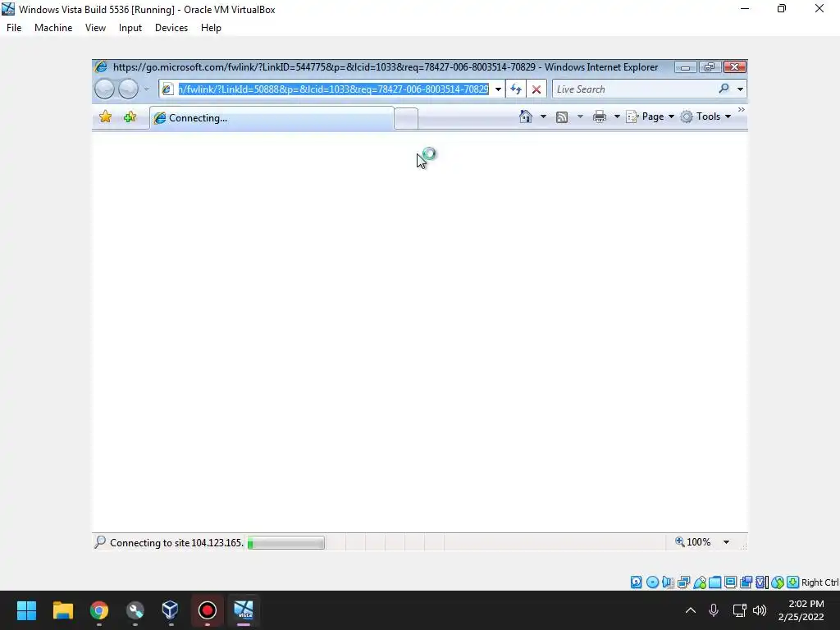Expand the zoom level dropdown
840x630 pixels.
click(x=727, y=542)
